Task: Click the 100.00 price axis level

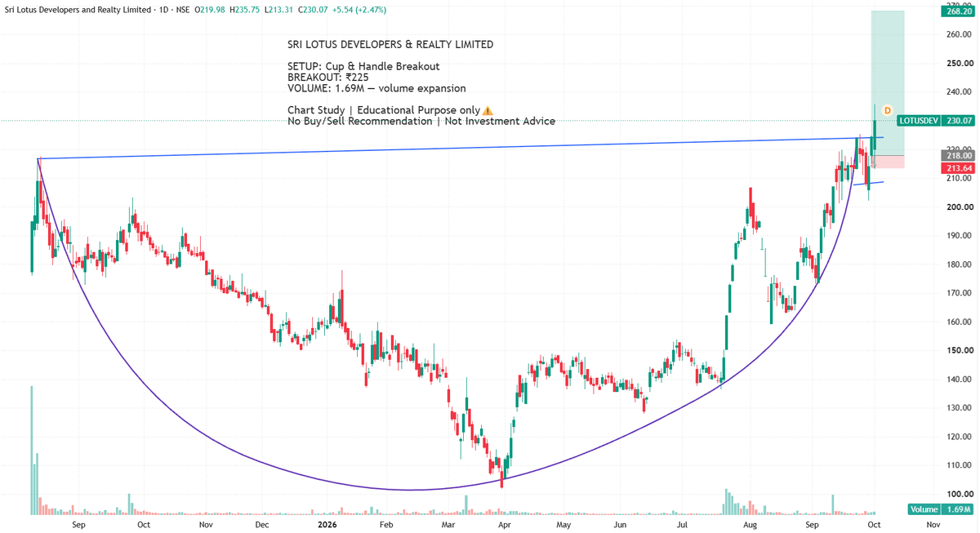Action: coord(960,495)
